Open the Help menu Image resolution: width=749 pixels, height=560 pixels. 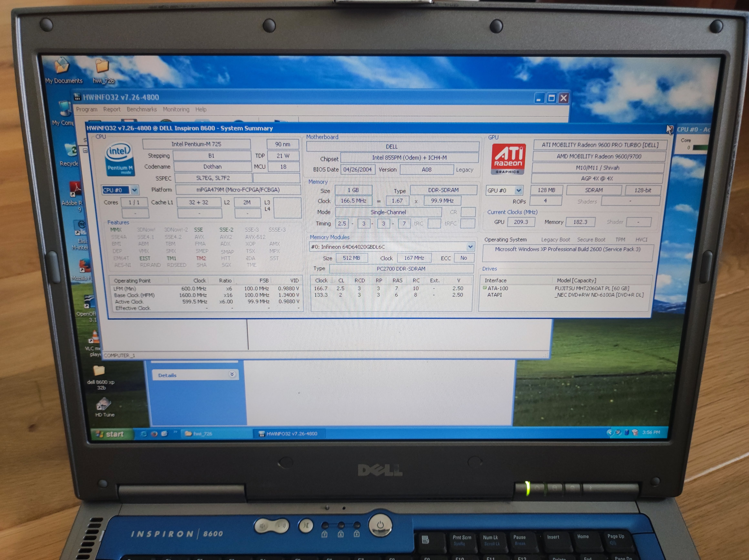tap(201, 109)
